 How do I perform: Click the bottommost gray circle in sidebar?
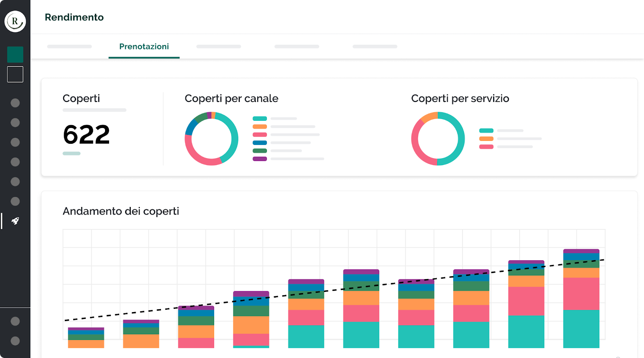click(15, 341)
